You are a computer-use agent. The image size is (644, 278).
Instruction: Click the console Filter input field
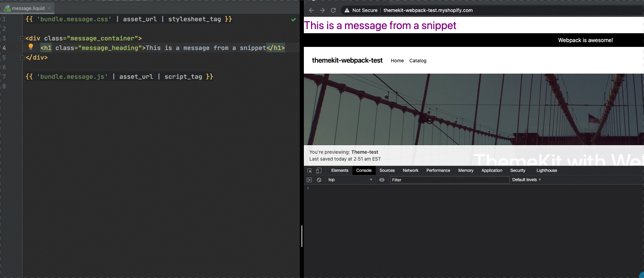click(450, 180)
